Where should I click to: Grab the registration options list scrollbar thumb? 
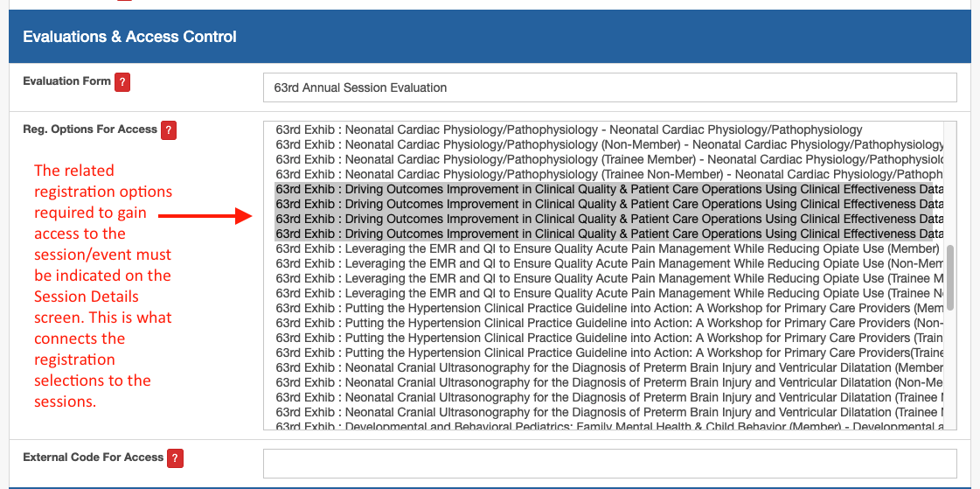950,277
